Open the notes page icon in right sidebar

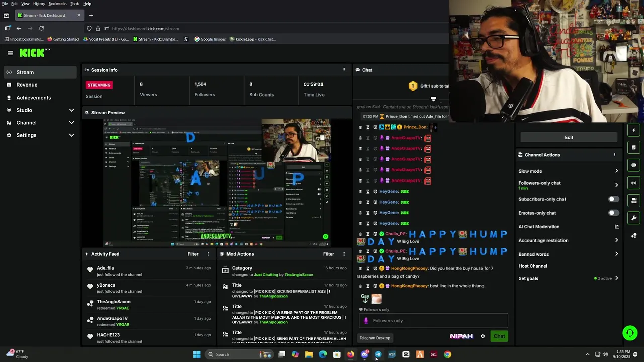pyautogui.click(x=634, y=148)
